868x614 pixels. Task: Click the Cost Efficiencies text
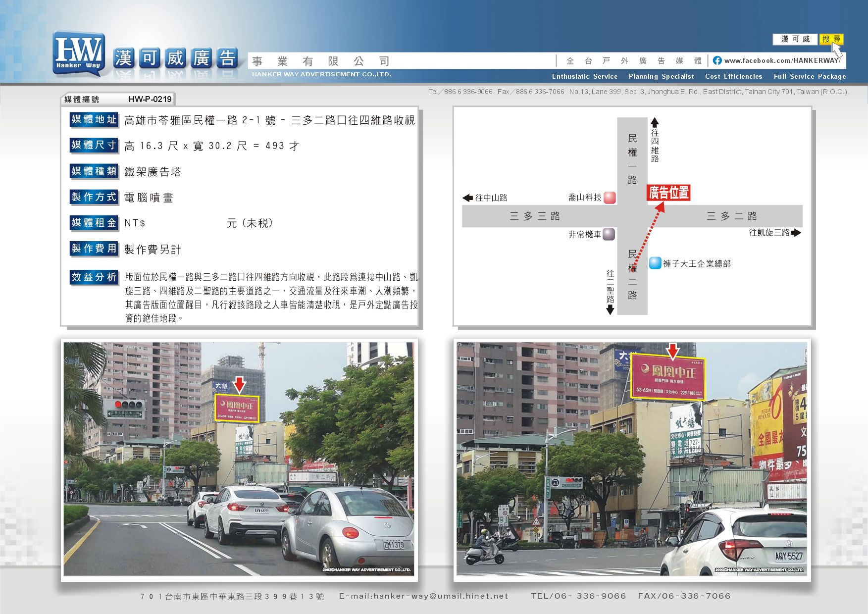[733, 76]
